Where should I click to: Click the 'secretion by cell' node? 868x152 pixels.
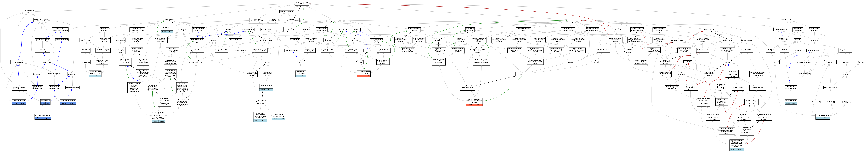pos(775,62)
